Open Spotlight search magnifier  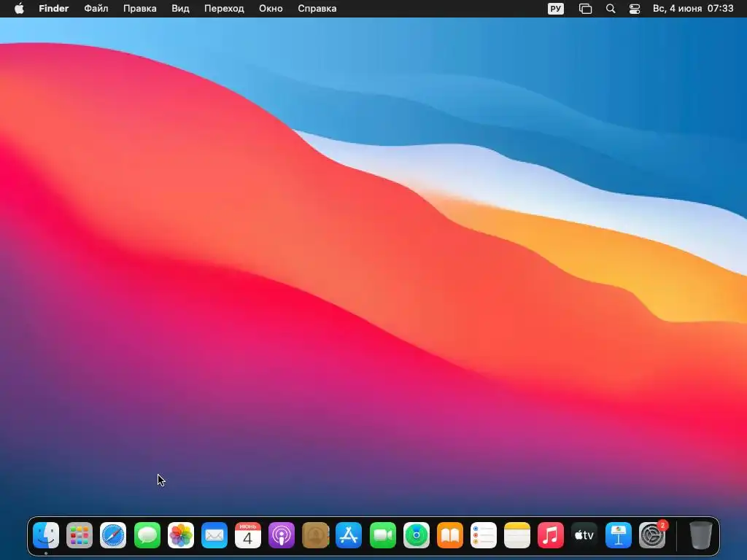(x=611, y=9)
